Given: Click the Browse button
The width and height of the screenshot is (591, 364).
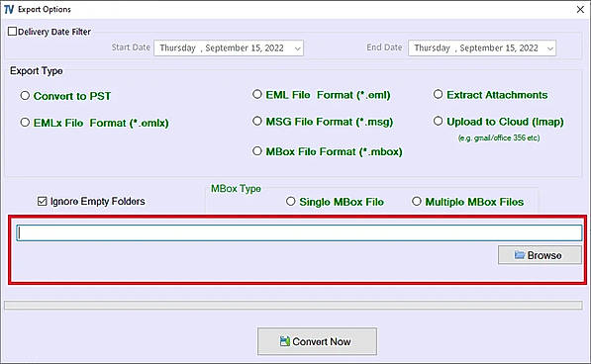Looking at the screenshot, I should pos(540,255).
